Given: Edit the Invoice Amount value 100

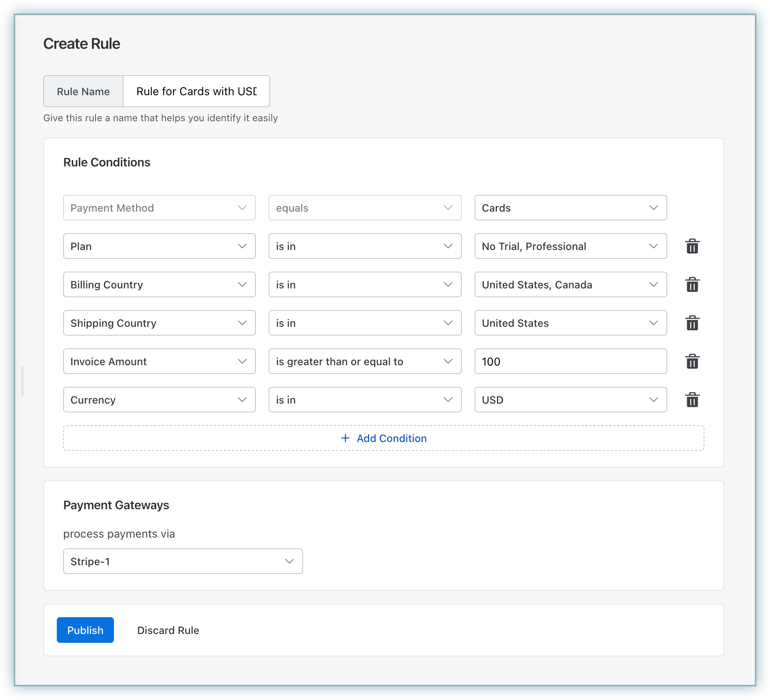Looking at the screenshot, I should pyautogui.click(x=570, y=361).
